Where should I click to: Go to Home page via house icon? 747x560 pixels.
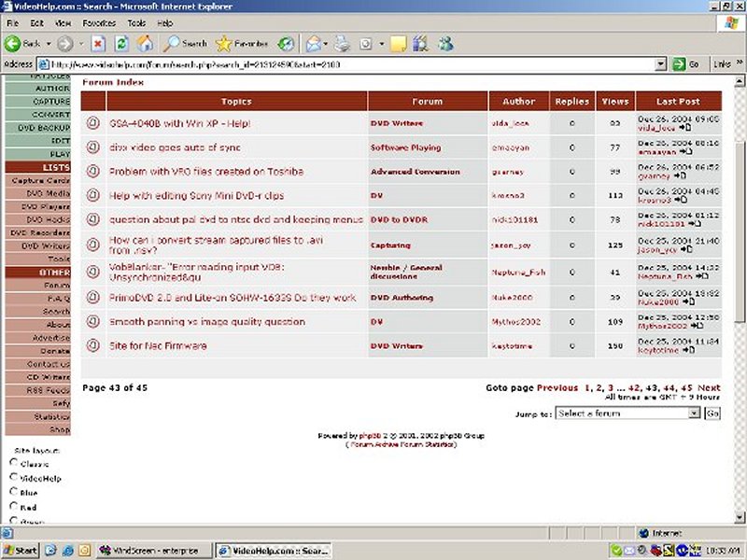coord(146,44)
